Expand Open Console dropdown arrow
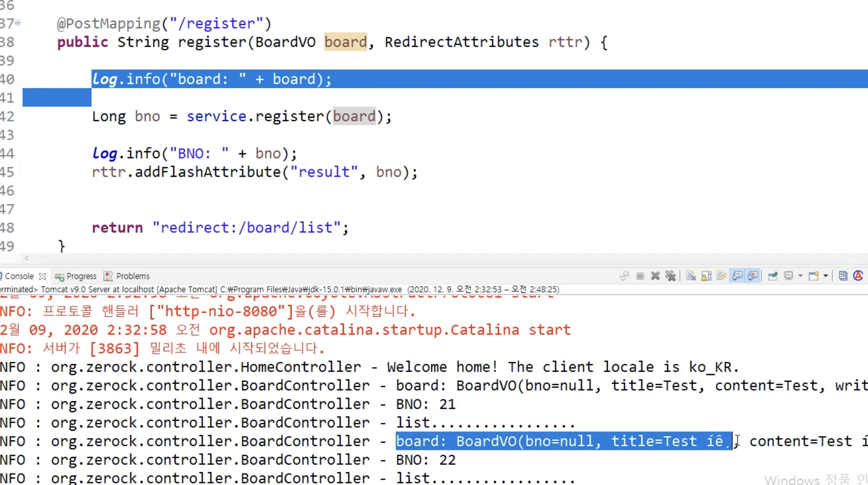868x485 pixels. 826,276
